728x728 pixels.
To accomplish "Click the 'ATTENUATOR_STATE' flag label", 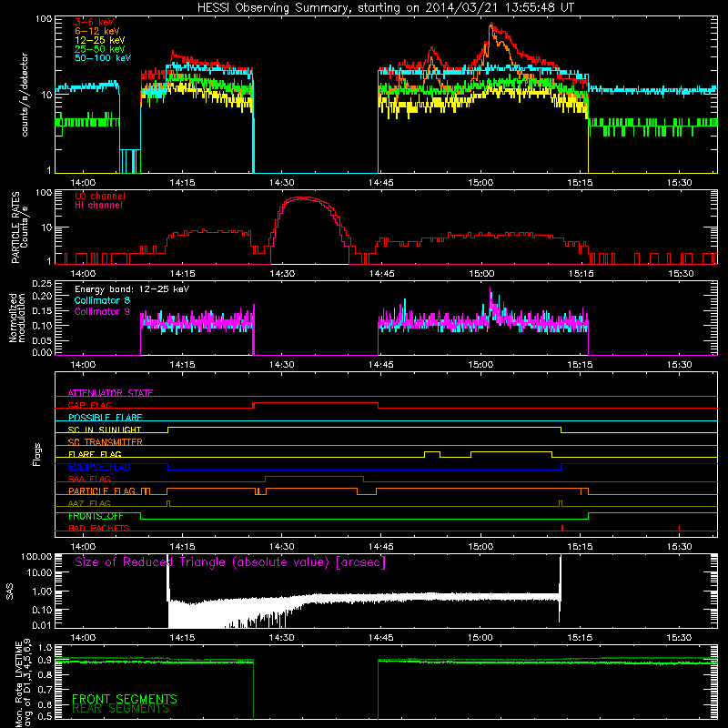I will [x=110, y=393].
